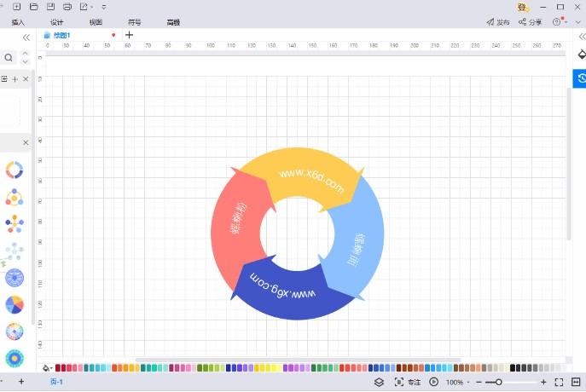586x392 pixels.
Task: Open the 插入 menu
Action: point(18,22)
